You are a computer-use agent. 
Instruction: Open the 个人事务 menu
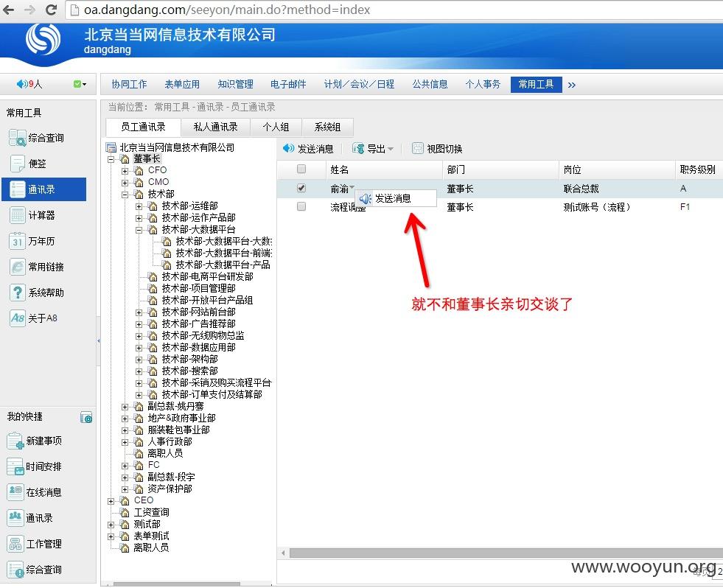(x=483, y=85)
